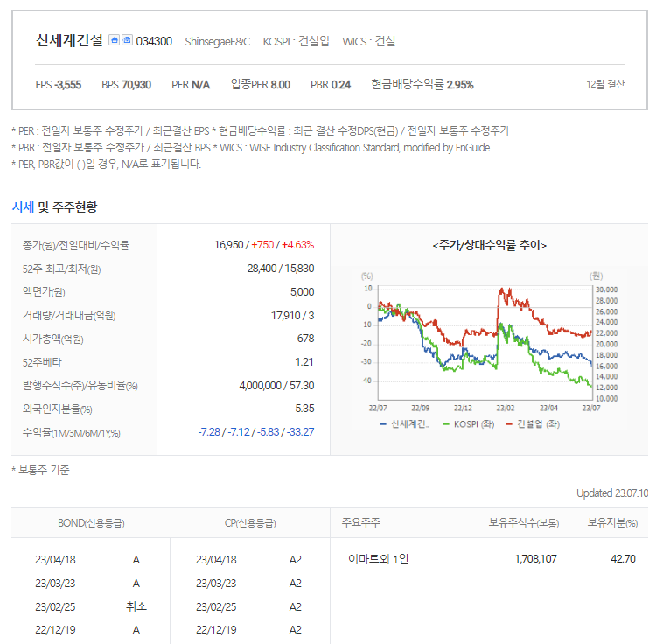Click the 주요주주 column header
The image size is (663, 644).
(361, 522)
